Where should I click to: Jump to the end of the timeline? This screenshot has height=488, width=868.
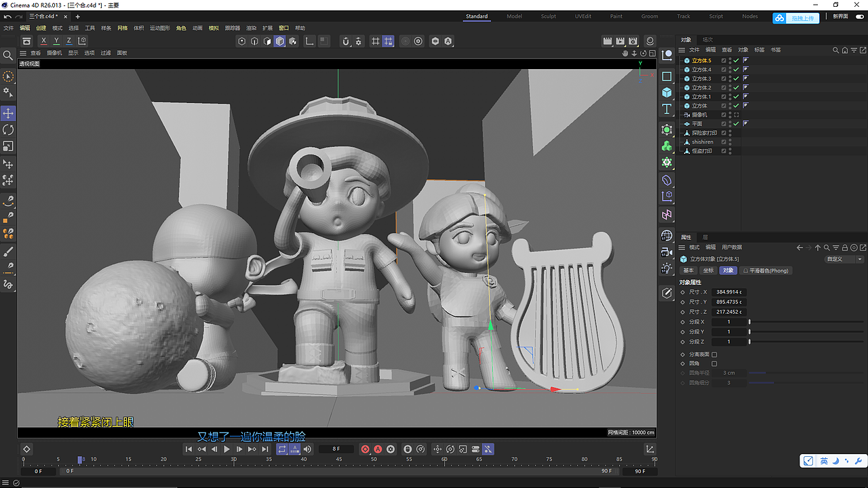click(264, 449)
